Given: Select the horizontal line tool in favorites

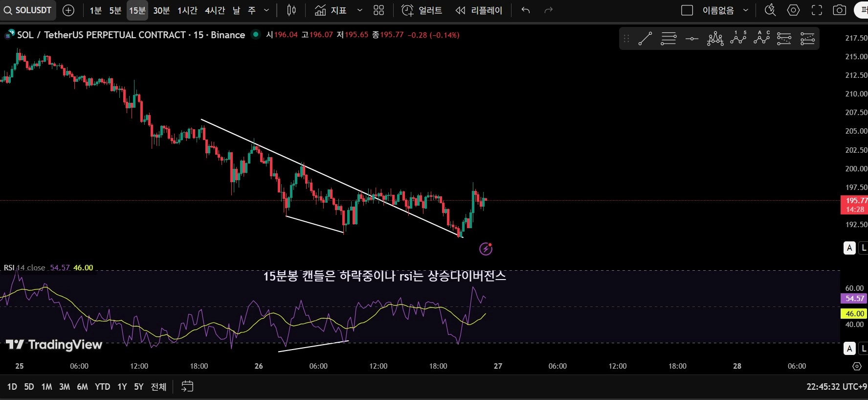Looking at the screenshot, I should coord(692,39).
